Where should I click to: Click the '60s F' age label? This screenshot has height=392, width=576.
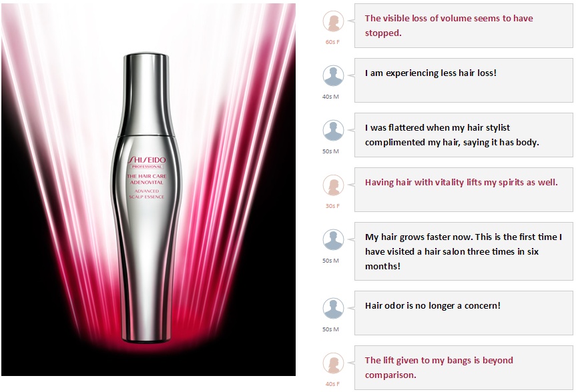click(332, 42)
